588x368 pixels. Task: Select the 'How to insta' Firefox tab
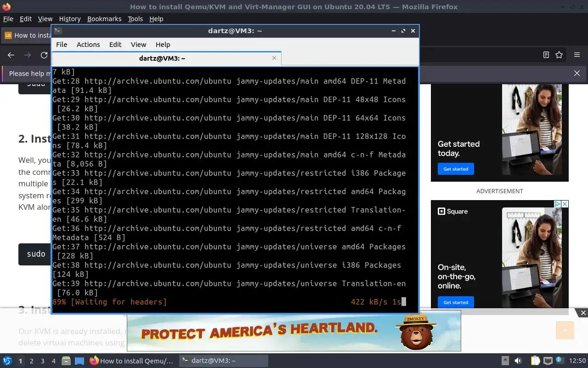point(27,35)
